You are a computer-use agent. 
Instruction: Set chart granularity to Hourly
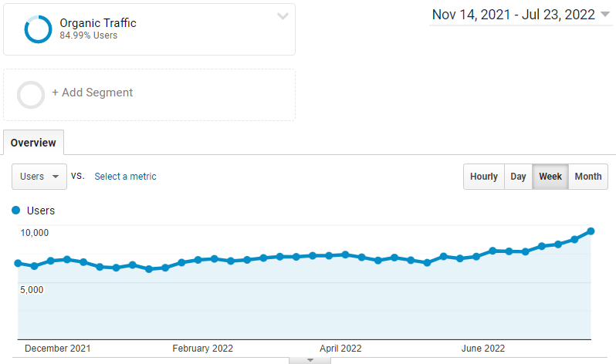484,177
